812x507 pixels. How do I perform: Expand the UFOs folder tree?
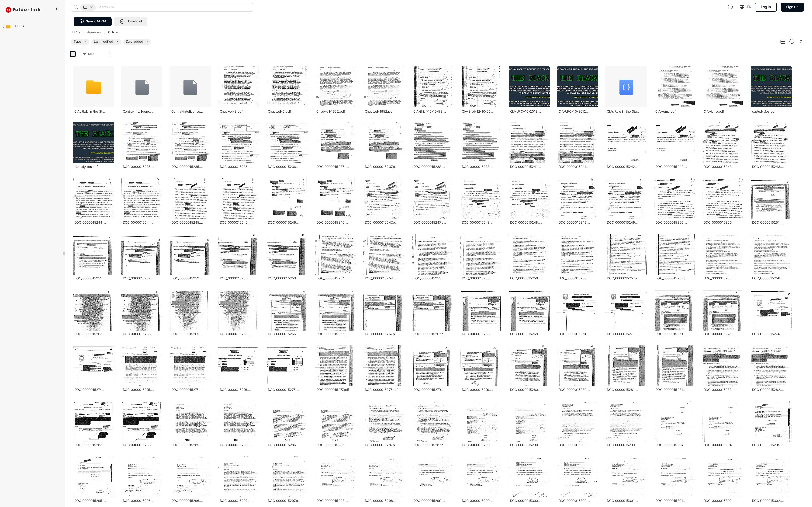pos(4,26)
